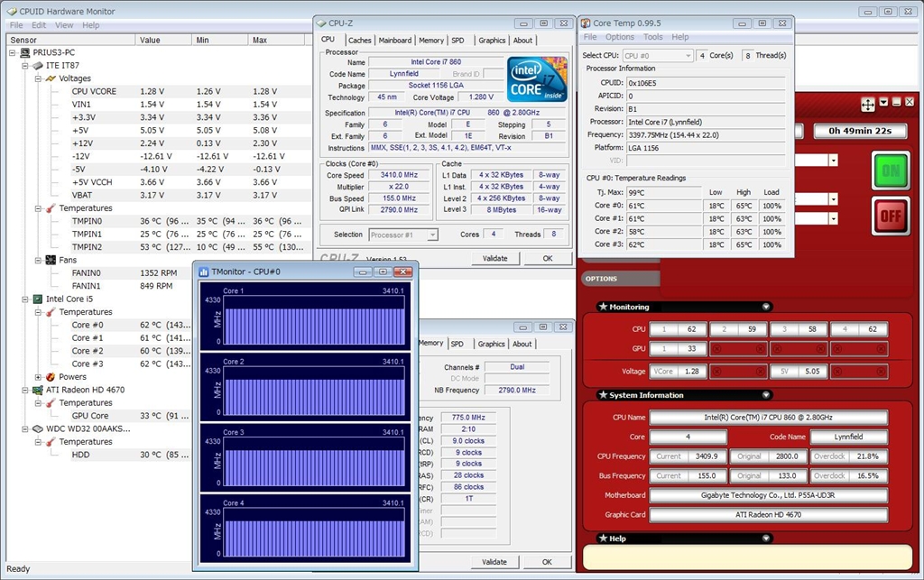Switch to the Caches tab in CPU-Z
This screenshot has width=924, height=580.
[x=359, y=41]
